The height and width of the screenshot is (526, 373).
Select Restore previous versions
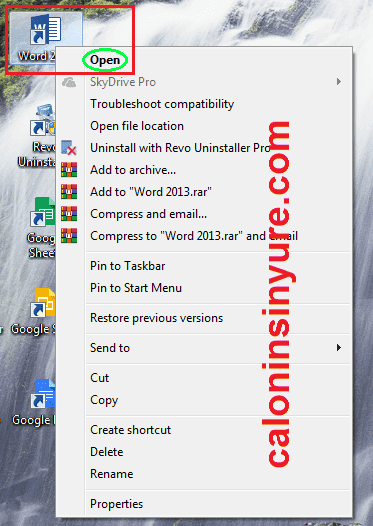coord(204,318)
